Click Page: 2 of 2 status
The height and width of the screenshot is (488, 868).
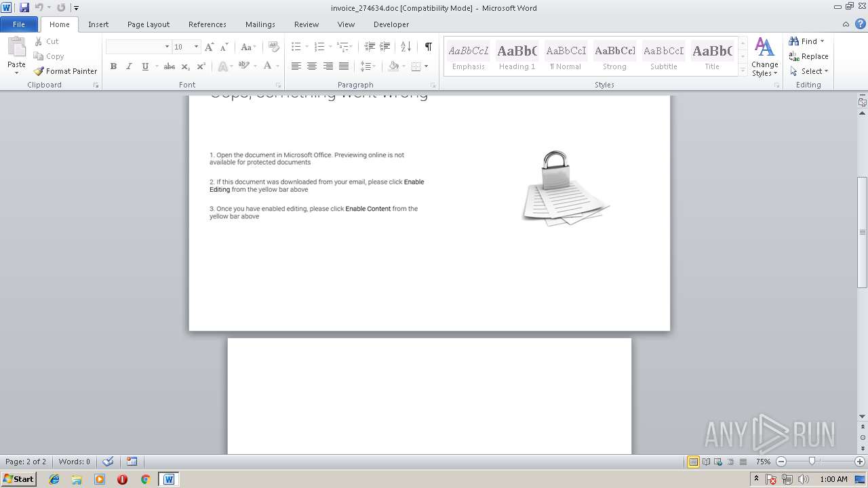pyautogui.click(x=26, y=462)
